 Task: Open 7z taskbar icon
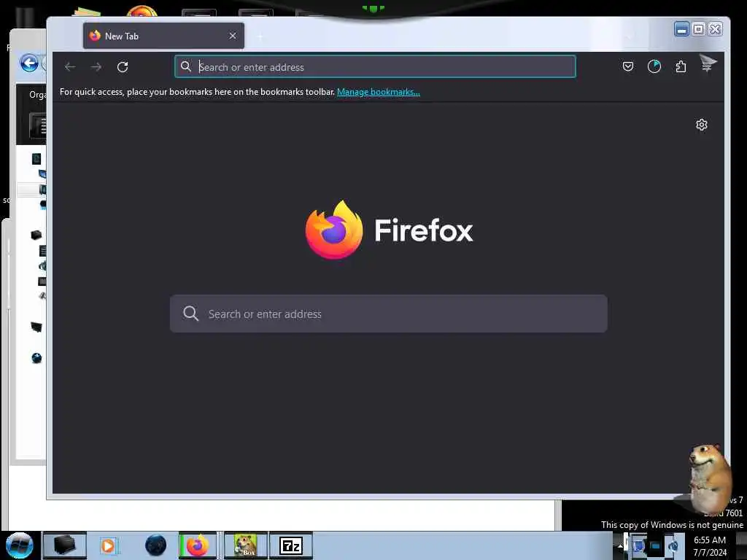291,545
